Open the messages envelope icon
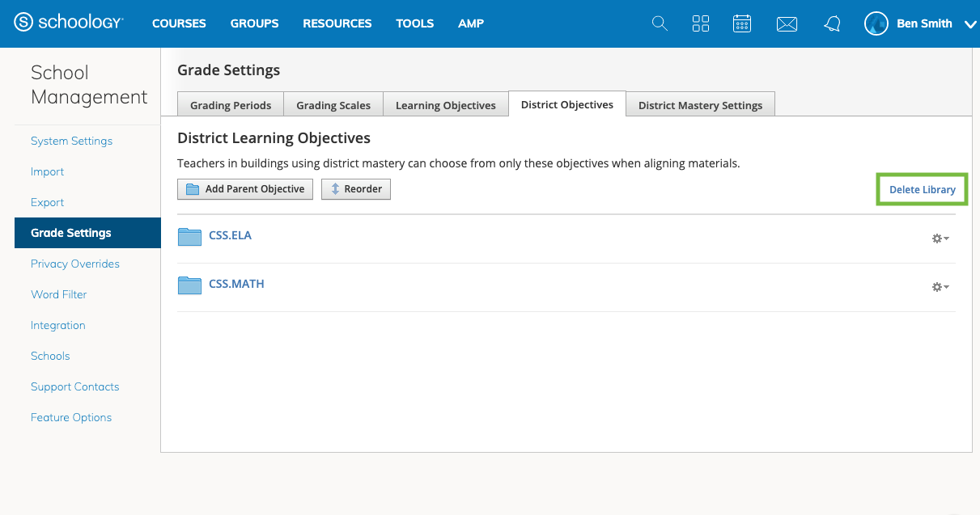Image resolution: width=980 pixels, height=515 pixels. (x=787, y=24)
